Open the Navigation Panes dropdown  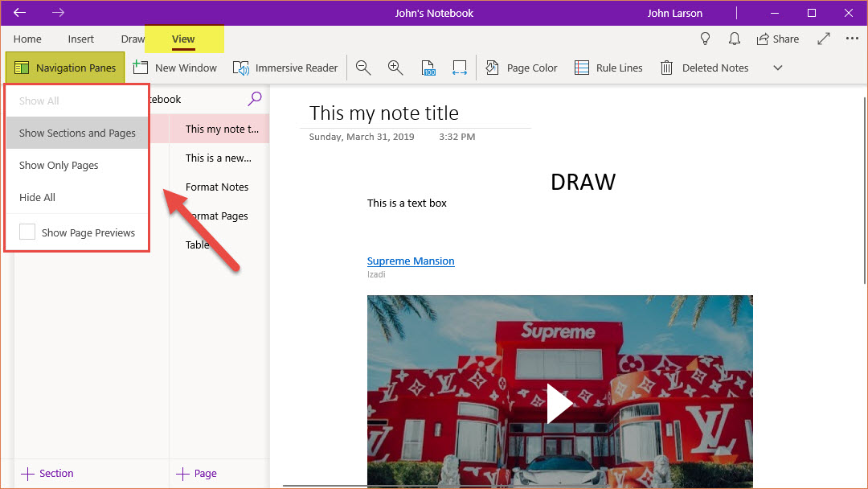tap(65, 68)
